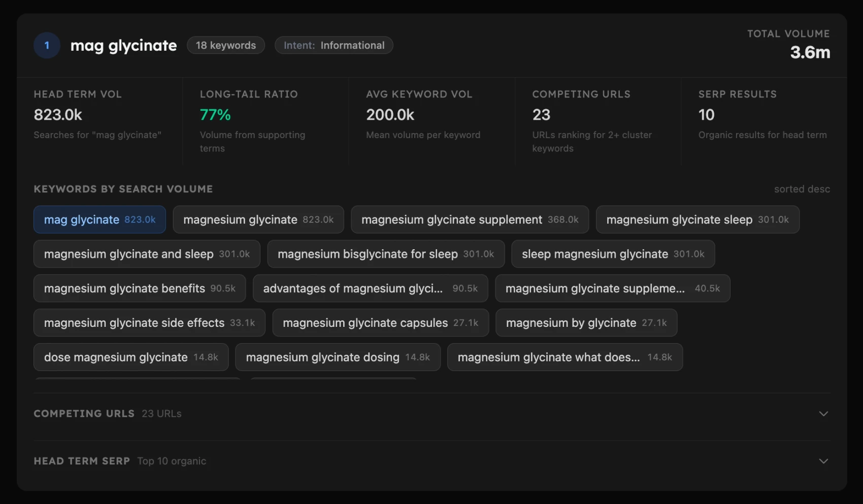Click the 'mag glycinate' cluster title

click(123, 45)
